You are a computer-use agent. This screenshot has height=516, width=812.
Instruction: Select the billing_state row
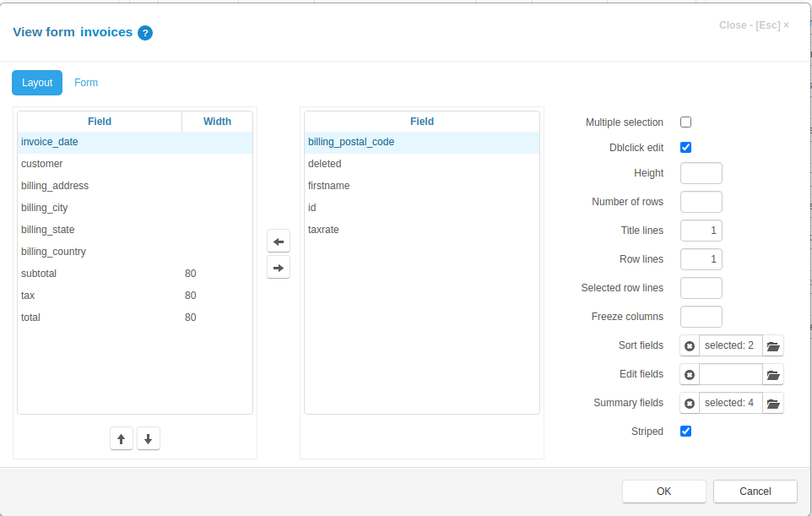click(135, 230)
